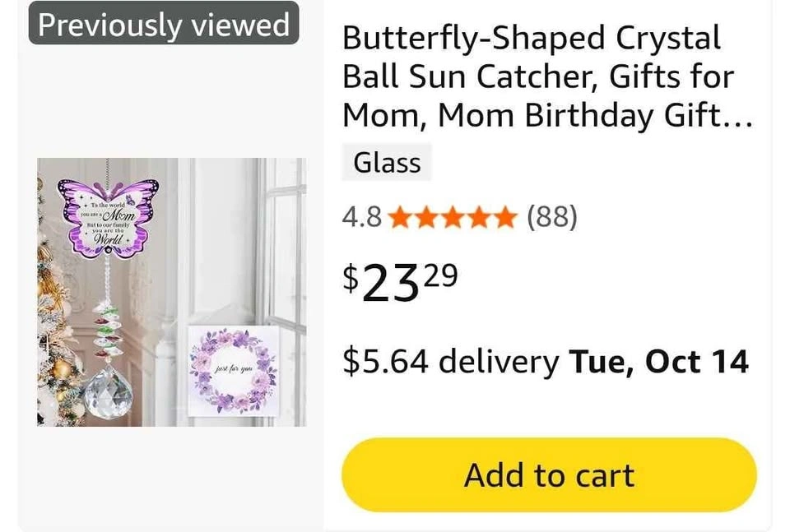Click the $5.64 delivery text

[450, 362]
